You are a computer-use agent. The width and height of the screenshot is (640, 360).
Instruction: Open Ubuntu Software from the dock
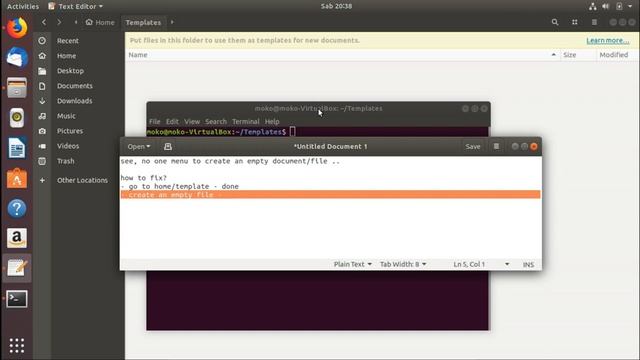point(17,178)
